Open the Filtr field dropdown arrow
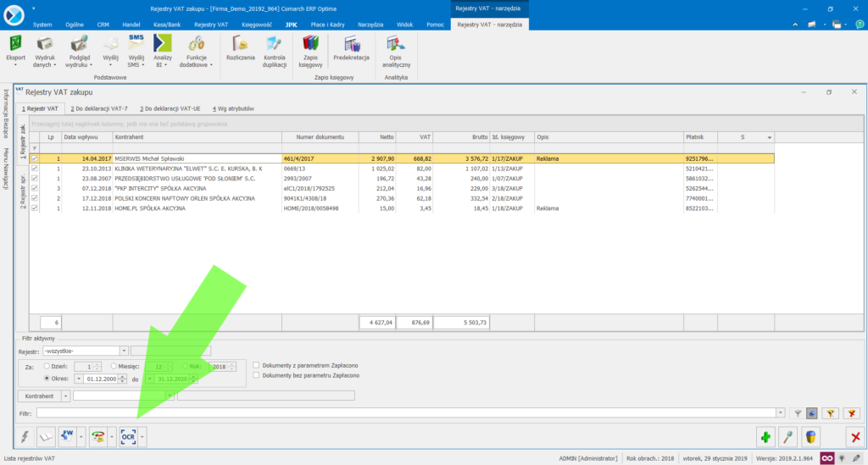868x465 pixels. point(781,412)
